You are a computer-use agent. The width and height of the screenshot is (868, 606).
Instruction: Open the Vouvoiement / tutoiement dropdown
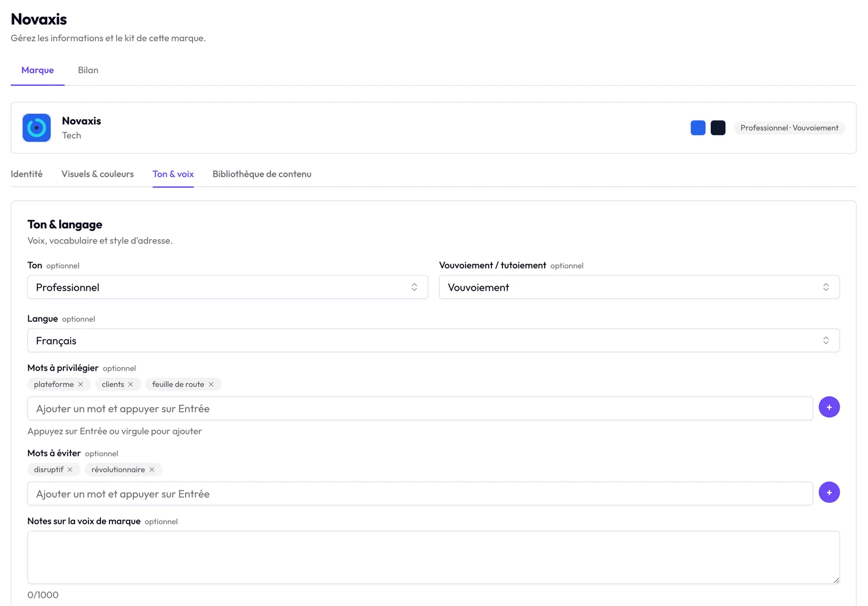tap(639, 287)
